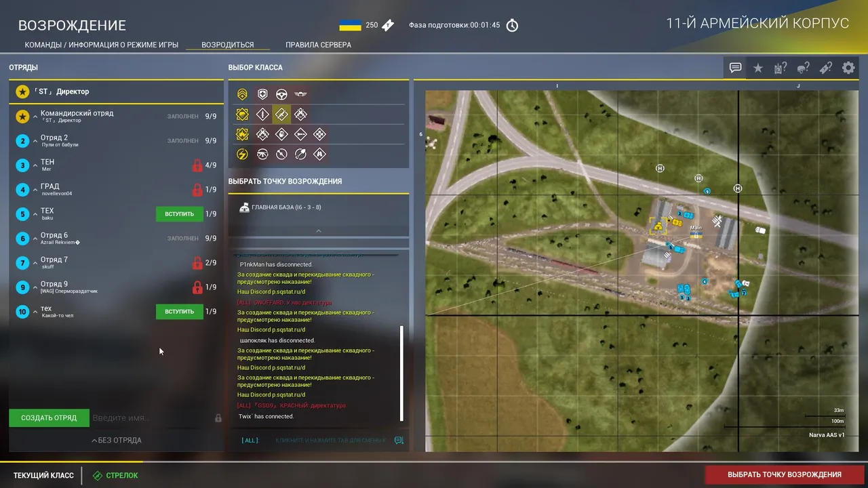Expand squad ГРАД member list
The width and height of the screenshot is (868, 488).
[35, 190]
